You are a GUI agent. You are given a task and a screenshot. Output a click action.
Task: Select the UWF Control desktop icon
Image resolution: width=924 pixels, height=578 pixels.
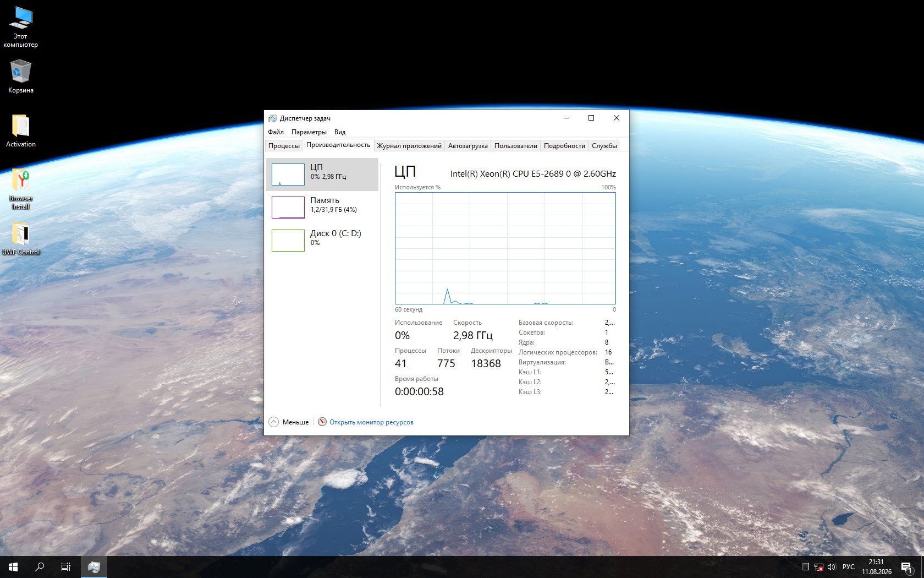(x=21, y=238)
